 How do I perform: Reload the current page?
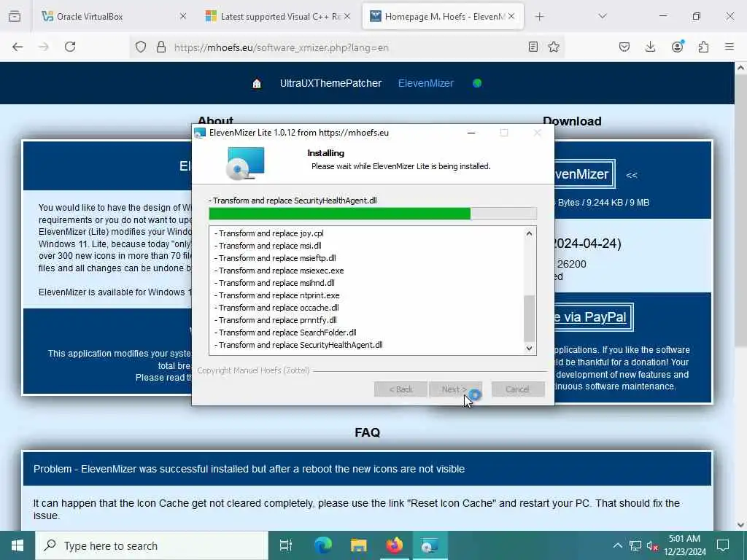[x=70, y=47]
